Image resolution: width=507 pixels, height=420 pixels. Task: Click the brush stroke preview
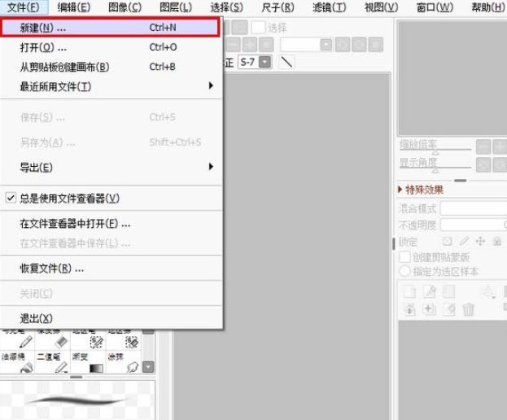(x=77, y=400)
